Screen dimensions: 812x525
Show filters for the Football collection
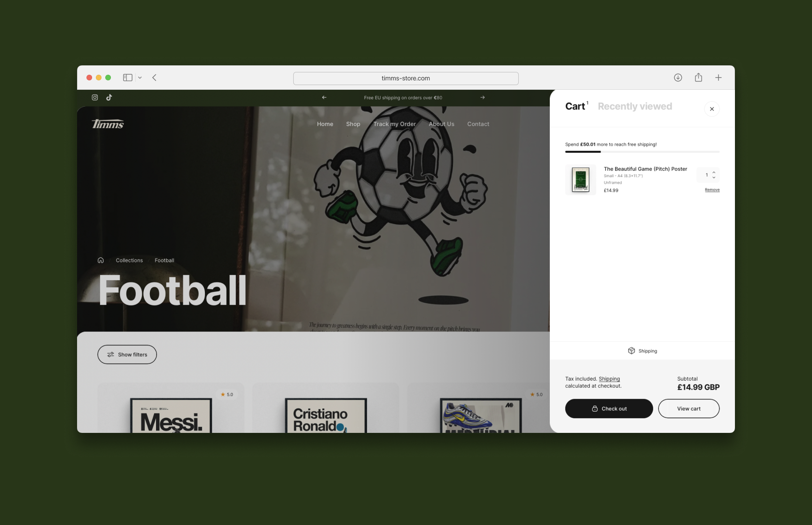coord(127,354)
